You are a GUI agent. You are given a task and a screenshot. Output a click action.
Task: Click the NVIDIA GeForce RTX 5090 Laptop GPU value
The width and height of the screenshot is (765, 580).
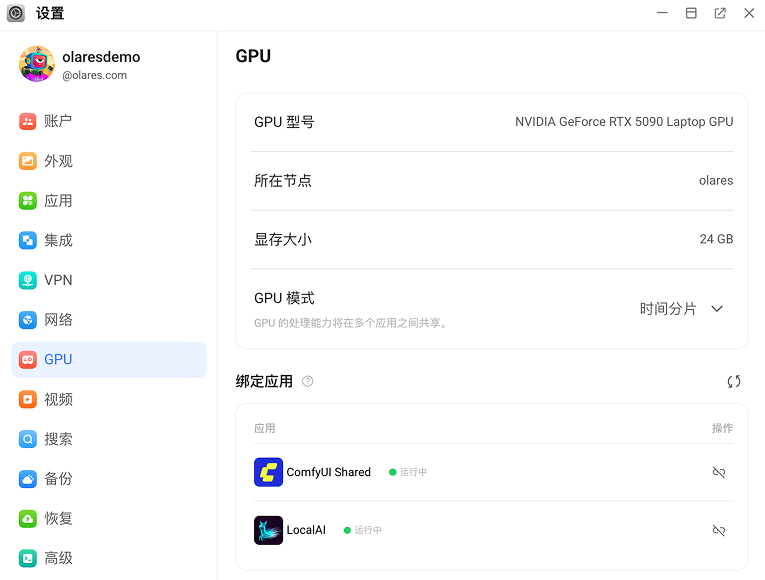pyautogui.click(x=624, y=122)
